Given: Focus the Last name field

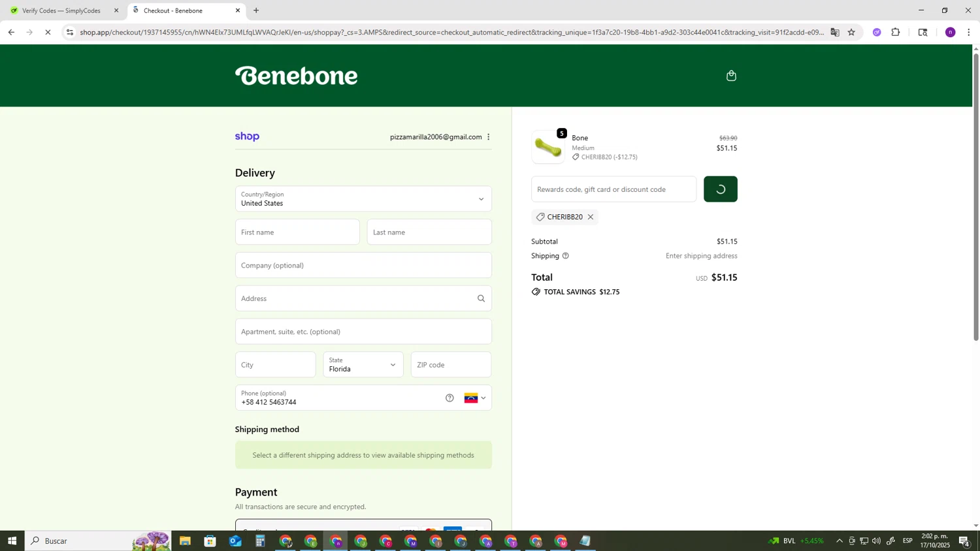Looking at the screenshot, I should tap(429, 232).
